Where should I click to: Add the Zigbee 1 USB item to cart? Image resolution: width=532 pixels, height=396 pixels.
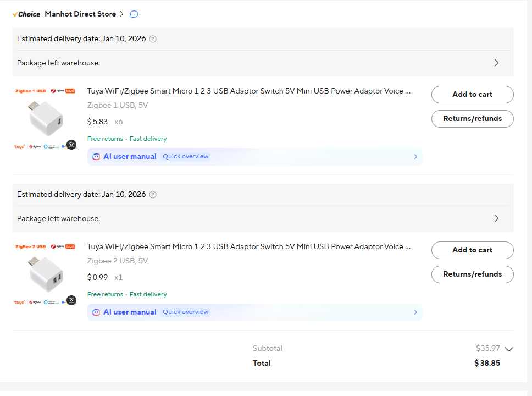[x=472, y=95]
